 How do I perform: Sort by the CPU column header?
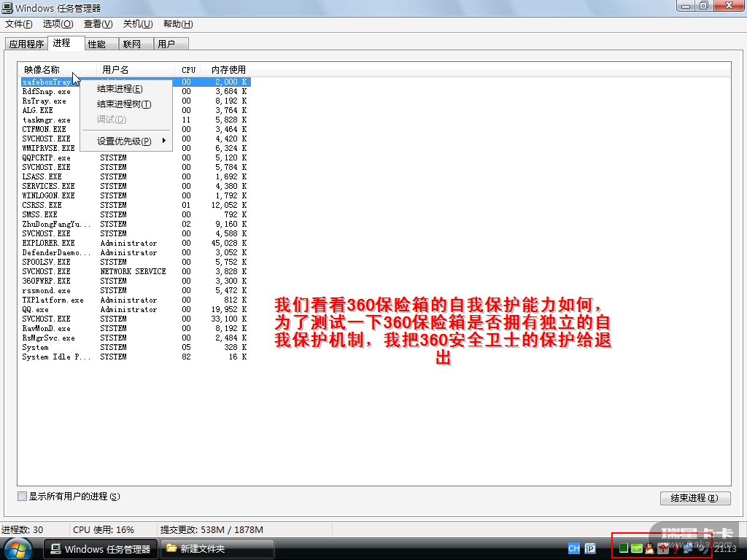coord(188,69)
